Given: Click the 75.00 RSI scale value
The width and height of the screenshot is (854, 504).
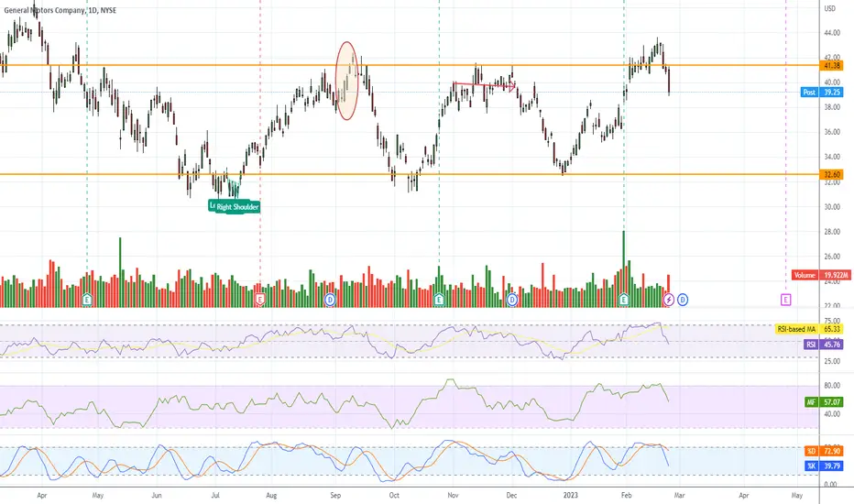Looking at the screenshot, I should [x=832, y=321].
